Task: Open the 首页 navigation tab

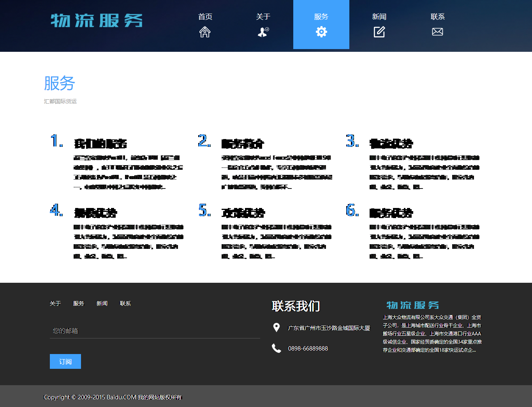Action: click(205, 25)
